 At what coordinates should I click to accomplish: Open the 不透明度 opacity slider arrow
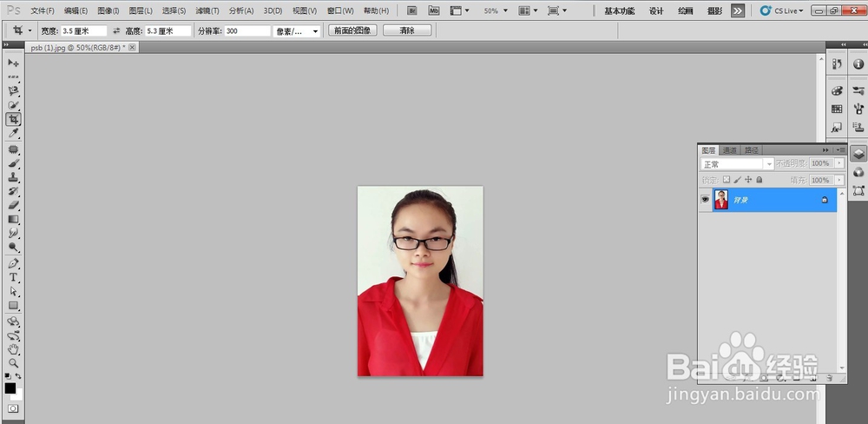[839, 163]
